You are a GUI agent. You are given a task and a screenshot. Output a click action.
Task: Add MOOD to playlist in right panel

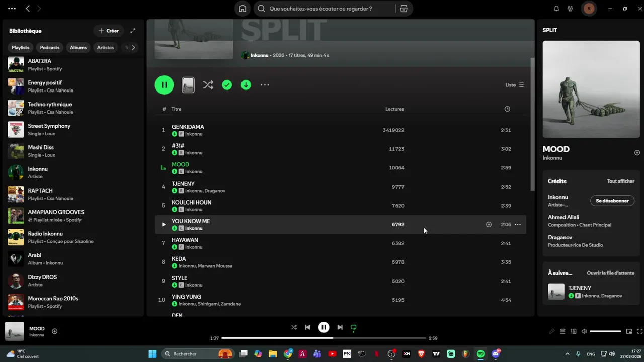tap(637, 152)
